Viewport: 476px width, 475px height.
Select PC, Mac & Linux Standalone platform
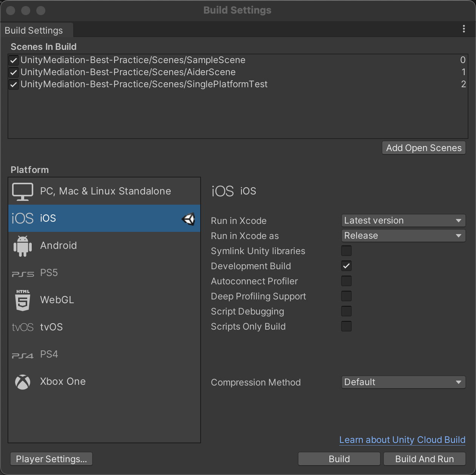pos(104,191)
